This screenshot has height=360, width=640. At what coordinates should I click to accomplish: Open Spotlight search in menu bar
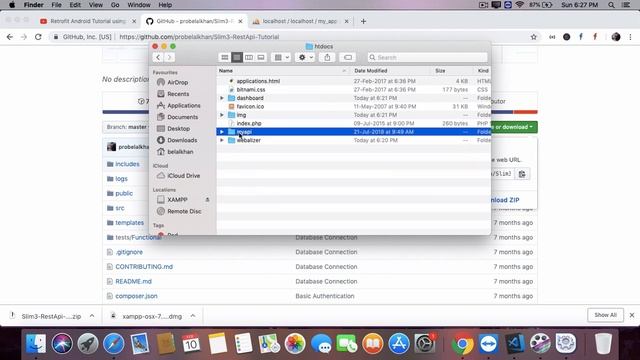tap(611, 5)
